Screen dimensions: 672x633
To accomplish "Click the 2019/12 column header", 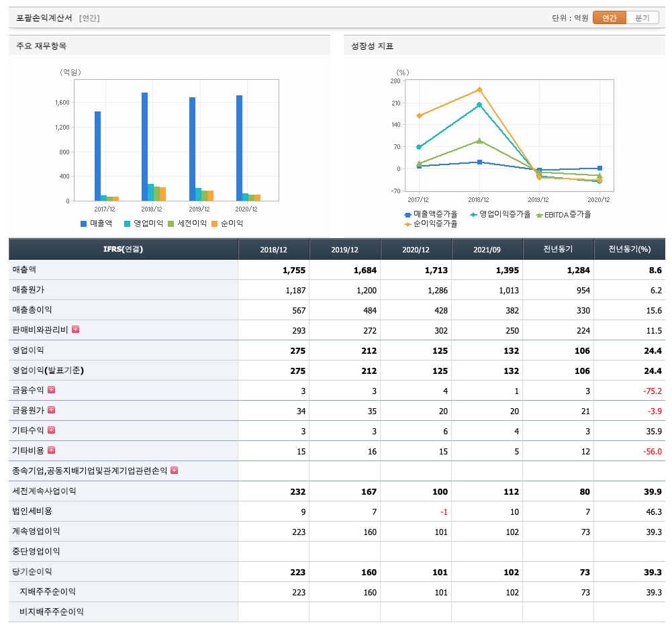I will point(344,250).
